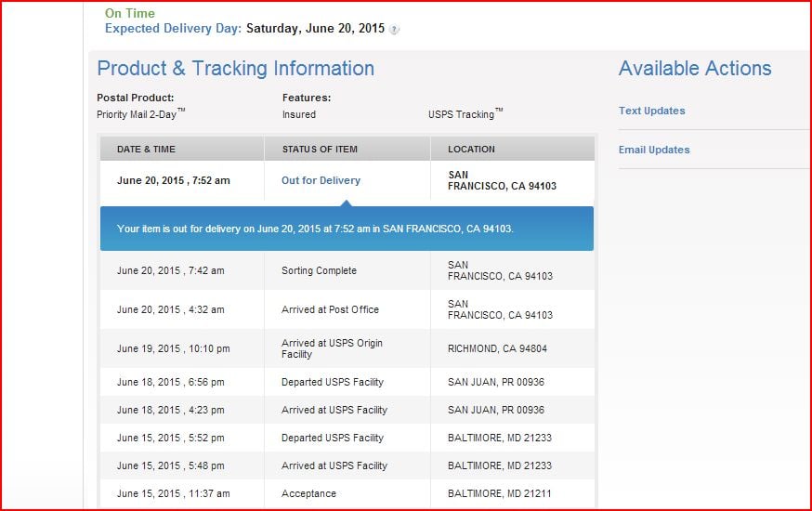Click the Priority Mail 2-Day product label
The height and width of the screenshot is (511, 812).
(x=141, y=114)
